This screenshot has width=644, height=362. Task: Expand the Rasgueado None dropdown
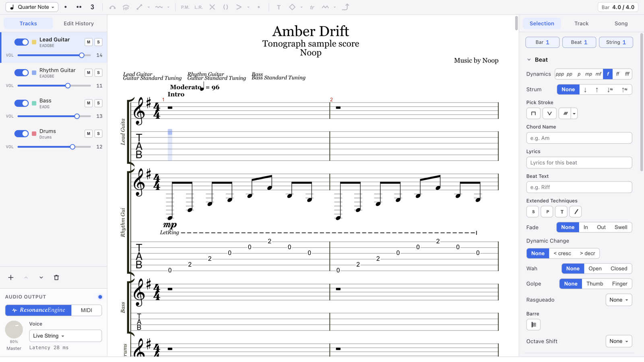pyautogui.click(x=619, y=300)
